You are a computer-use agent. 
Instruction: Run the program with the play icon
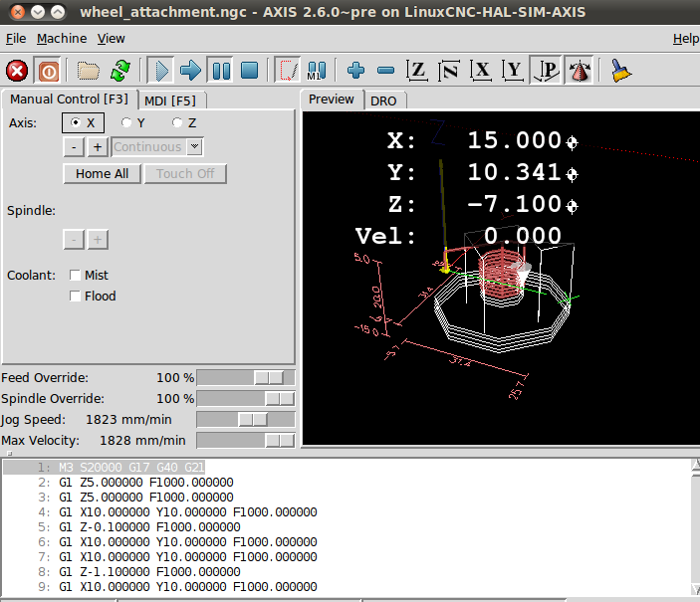click(161, 71)
